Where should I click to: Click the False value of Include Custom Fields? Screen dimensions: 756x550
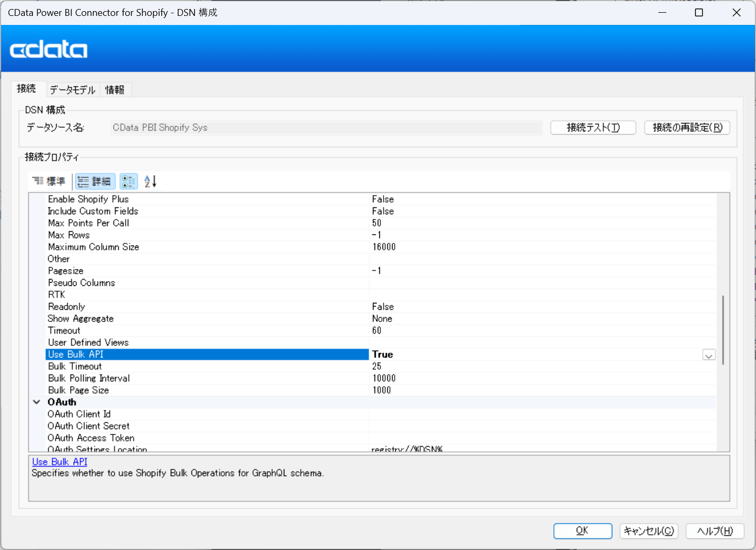[383, 211]
